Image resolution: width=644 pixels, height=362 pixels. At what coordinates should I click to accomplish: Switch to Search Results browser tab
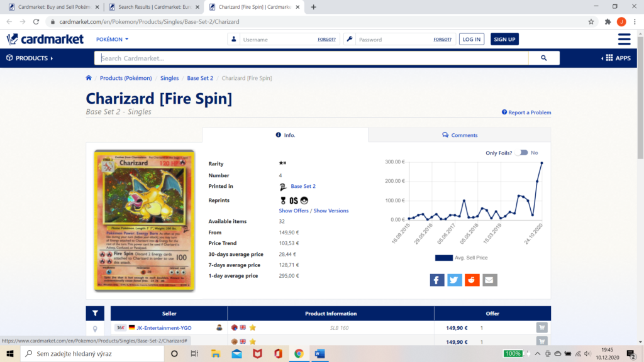point(154,7)
